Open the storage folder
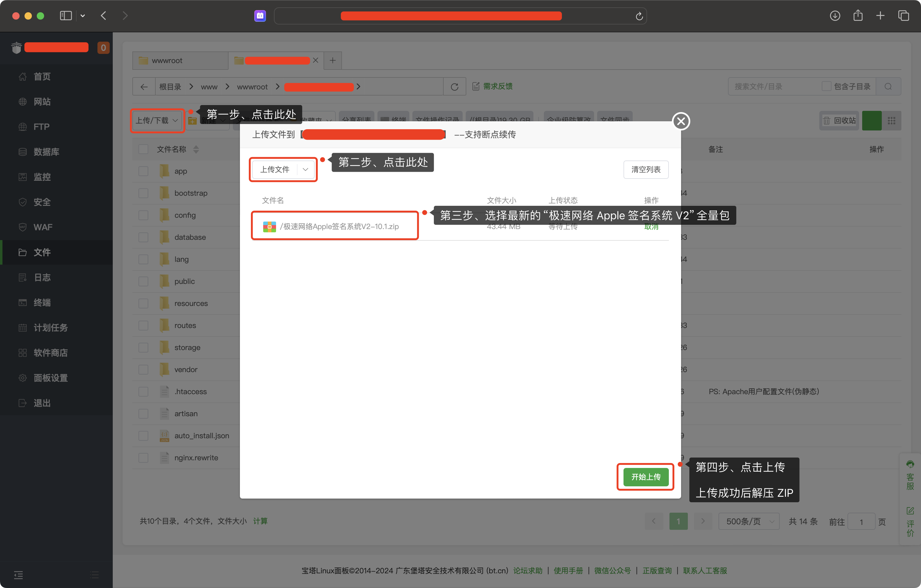The height and width of the screenshot is (588, 921). click(x=187, y=348)
